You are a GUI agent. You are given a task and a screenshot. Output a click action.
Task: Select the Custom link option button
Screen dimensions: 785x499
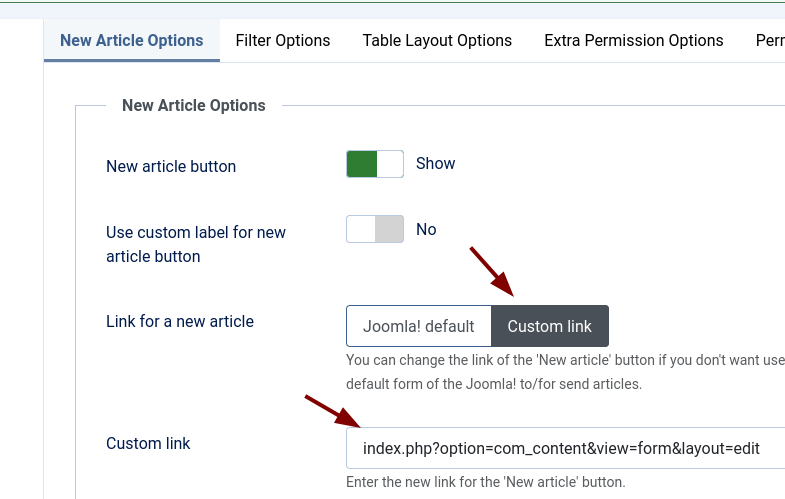(x=550, y=326)
